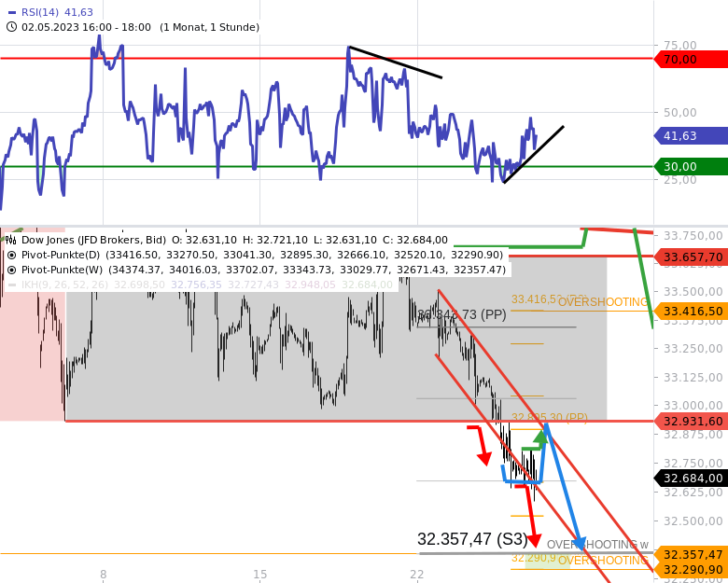Image resolution: width=728 pixels, height=583 pixels.
Task: Toggle the Pivot-Punkte(W) indicator circle icon
Action: tap(11, 270)
